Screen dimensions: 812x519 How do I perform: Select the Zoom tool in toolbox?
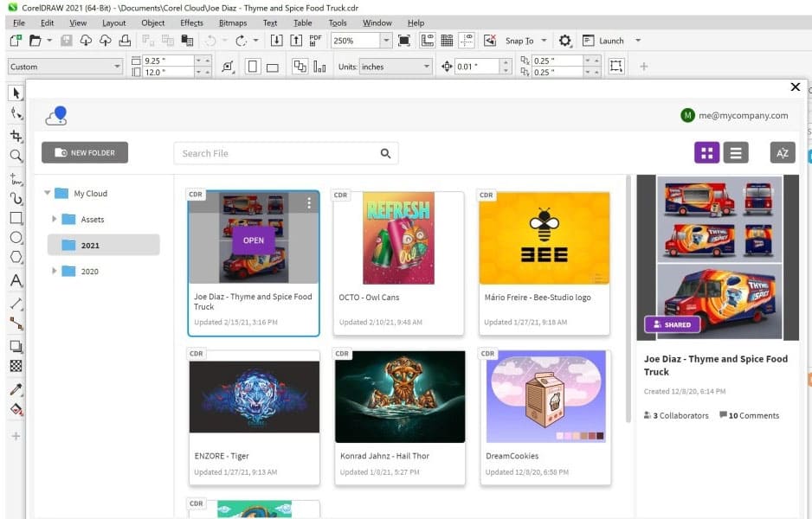[16, 155]
